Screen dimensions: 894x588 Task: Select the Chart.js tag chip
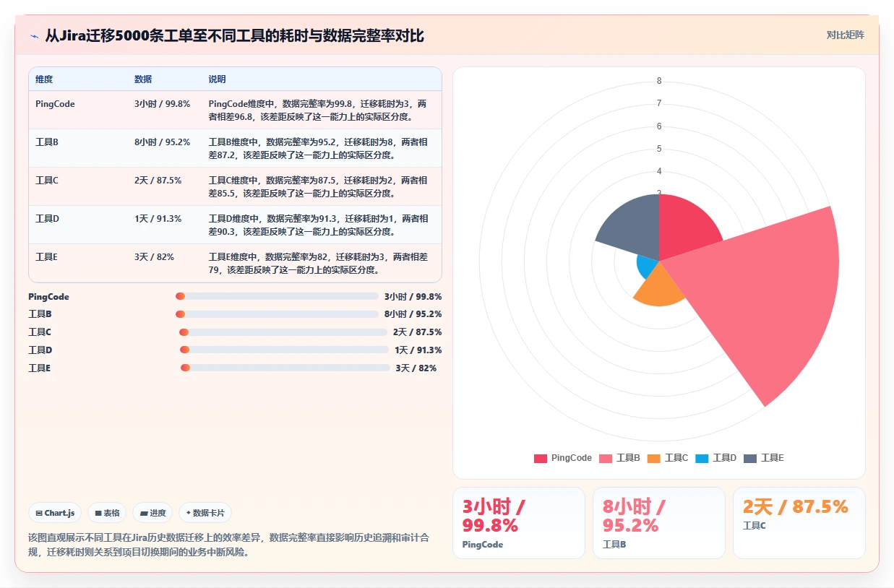[x=56, y=513]
